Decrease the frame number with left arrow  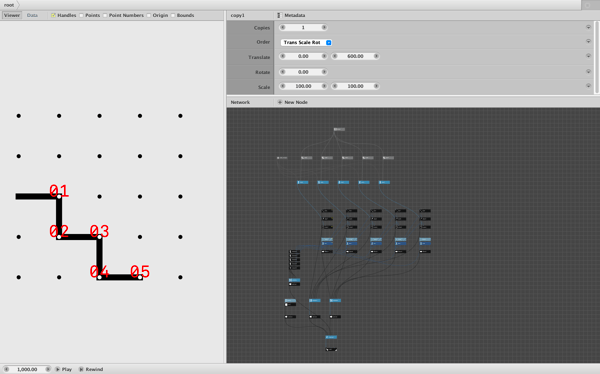6,369
